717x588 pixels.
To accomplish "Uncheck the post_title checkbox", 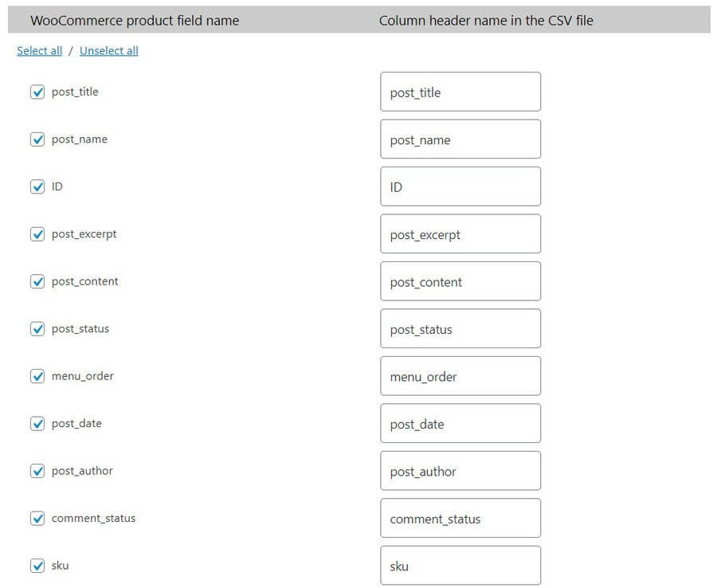I will (37, 92).
